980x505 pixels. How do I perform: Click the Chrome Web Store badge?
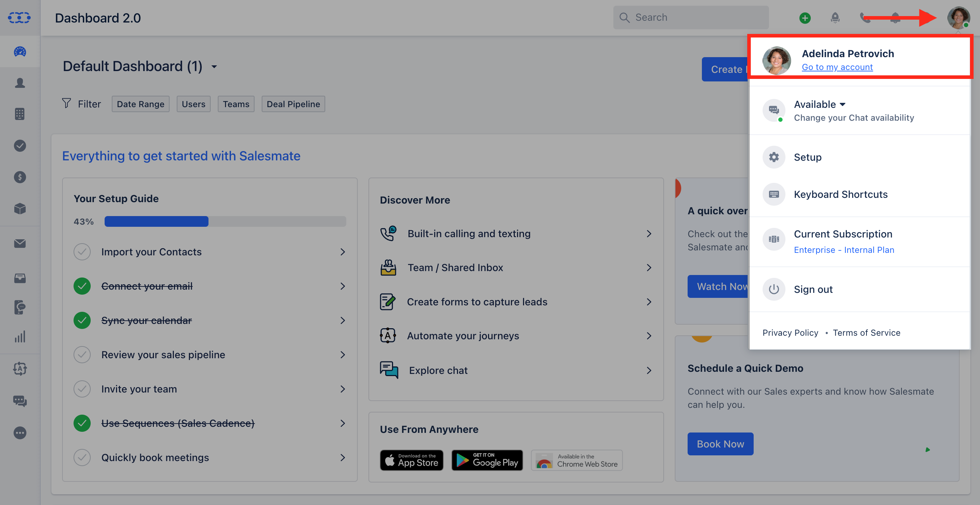[x=577, y=460]
